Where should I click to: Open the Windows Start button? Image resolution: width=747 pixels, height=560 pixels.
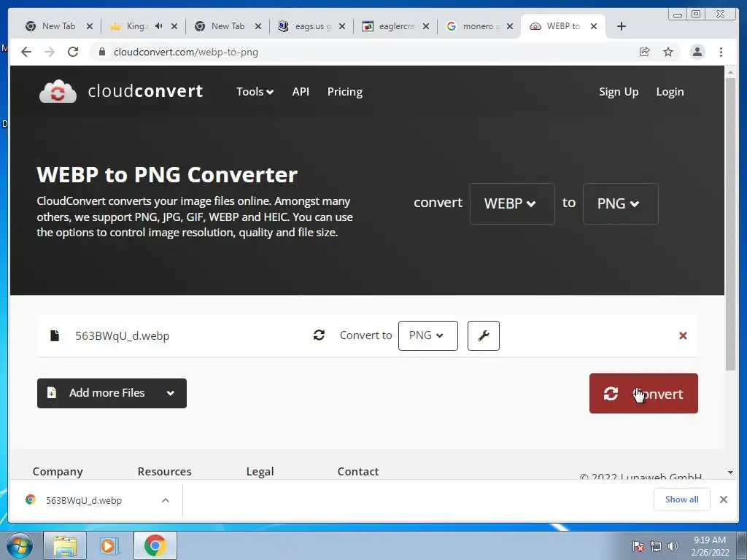point(20,545)
